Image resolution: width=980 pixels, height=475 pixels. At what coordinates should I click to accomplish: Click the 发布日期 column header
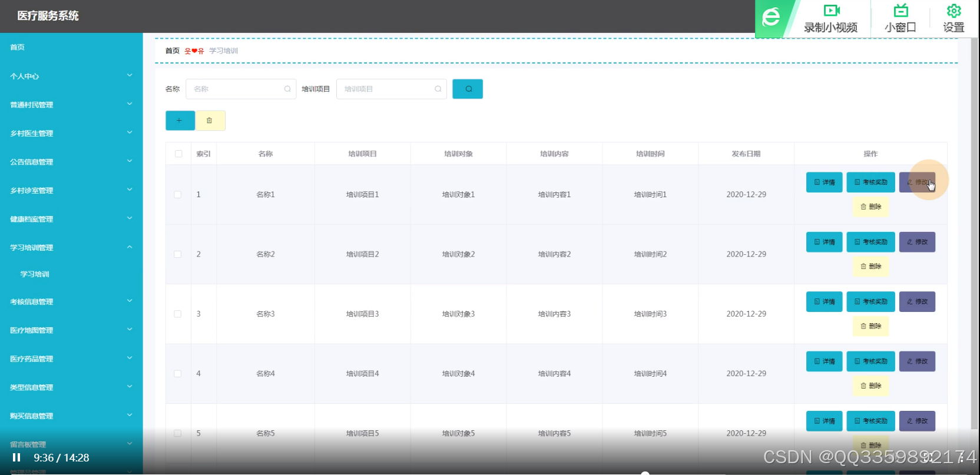click(746, 154)
